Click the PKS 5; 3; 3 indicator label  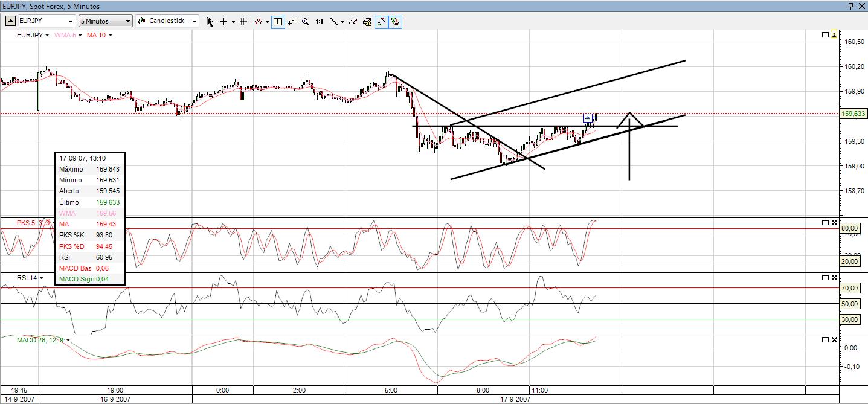(34, 223)
